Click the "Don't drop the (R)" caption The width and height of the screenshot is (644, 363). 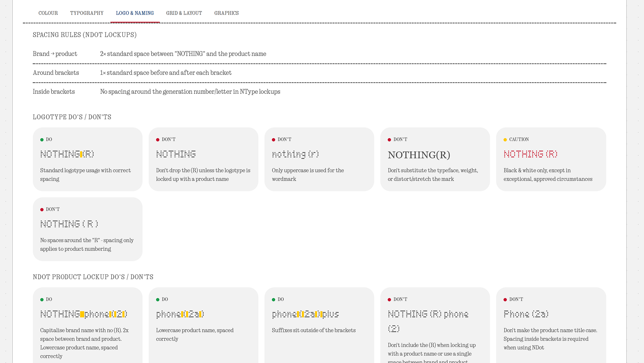tap(203, 175)
